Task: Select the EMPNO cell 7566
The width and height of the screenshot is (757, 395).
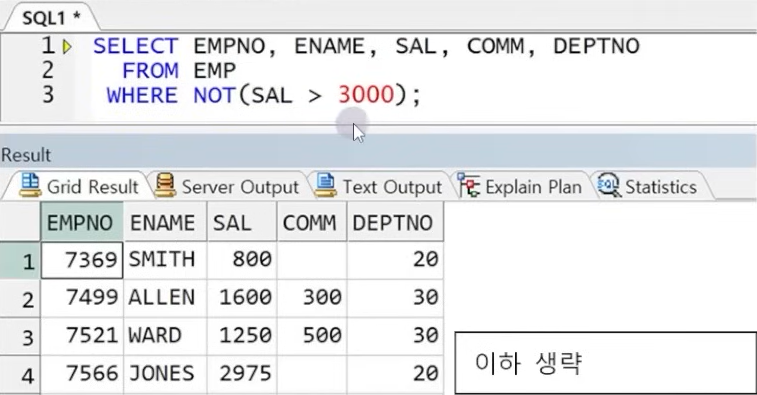Action: (82, 375)
